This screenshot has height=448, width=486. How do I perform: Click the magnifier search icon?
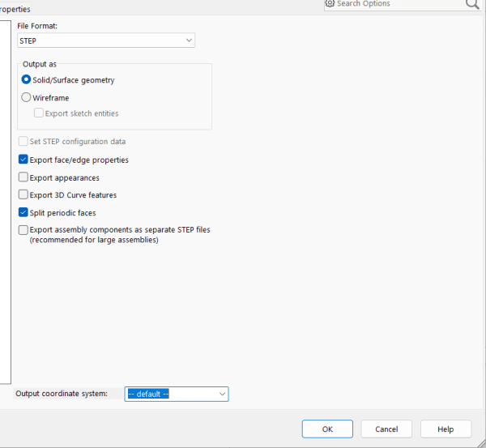(472, 4)
